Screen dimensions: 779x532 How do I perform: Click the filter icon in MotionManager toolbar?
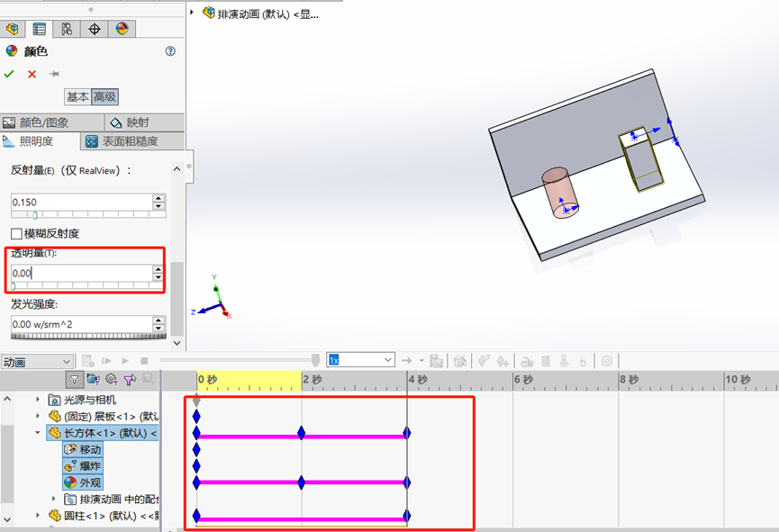[x=73, y=381]
